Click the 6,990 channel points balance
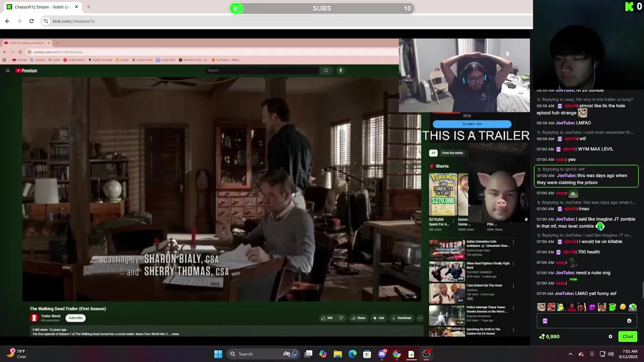This screenshot has width=644, height=362. click(549, 337)
